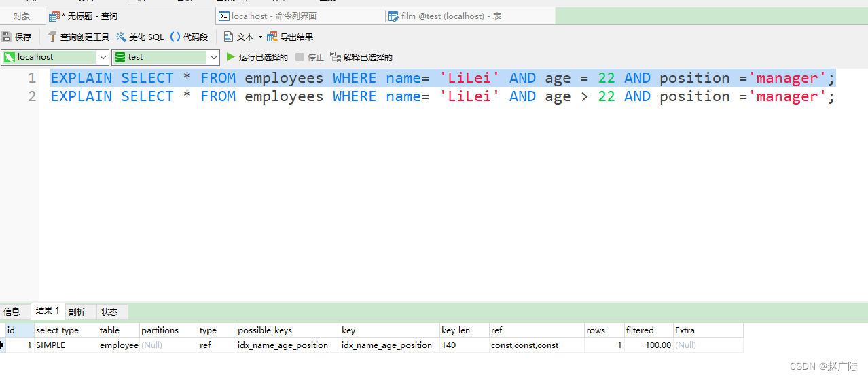Screen dimensions: 868x378
Task: Click the localhost connection icon in combo box
Action: [x=10, y=57]
